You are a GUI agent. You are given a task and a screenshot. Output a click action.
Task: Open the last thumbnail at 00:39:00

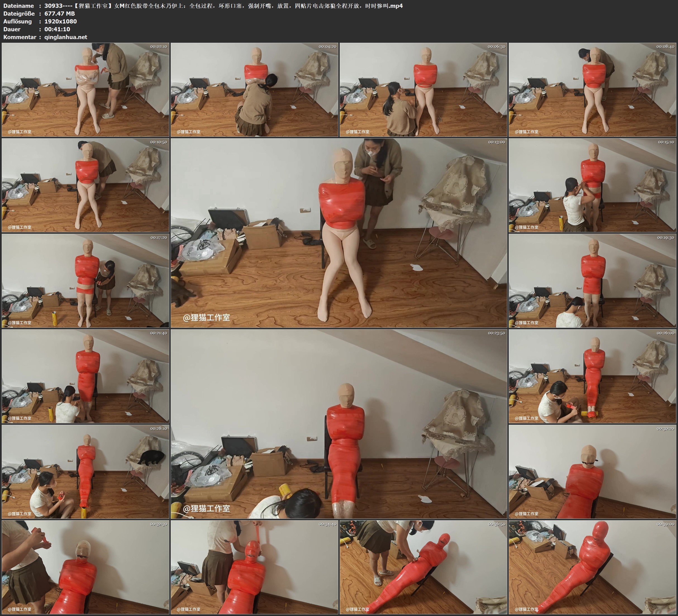tap(592, 567)
